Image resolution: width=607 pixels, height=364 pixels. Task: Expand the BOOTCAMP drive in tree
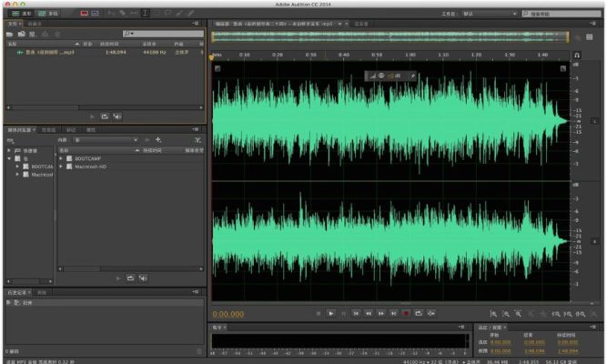coord(17,167)
